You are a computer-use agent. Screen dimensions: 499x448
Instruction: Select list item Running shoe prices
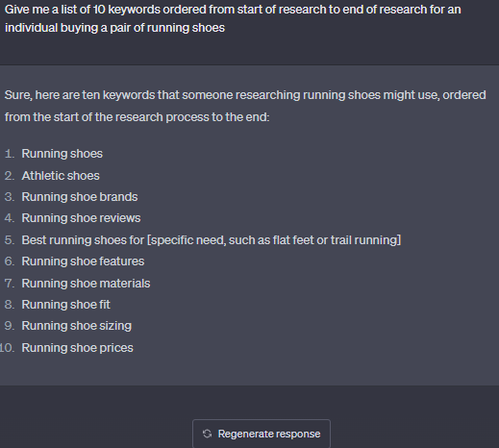tap(77, 348)
